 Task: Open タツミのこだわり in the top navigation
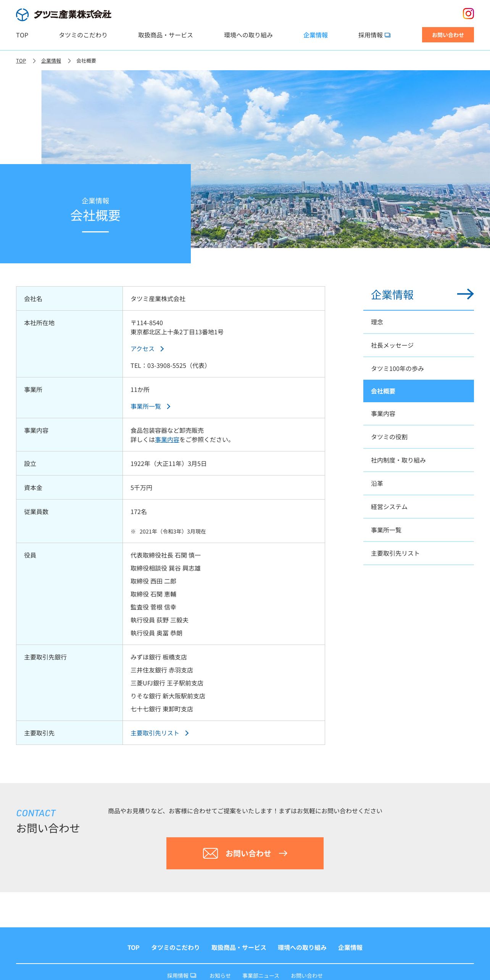tap(83, 35)
